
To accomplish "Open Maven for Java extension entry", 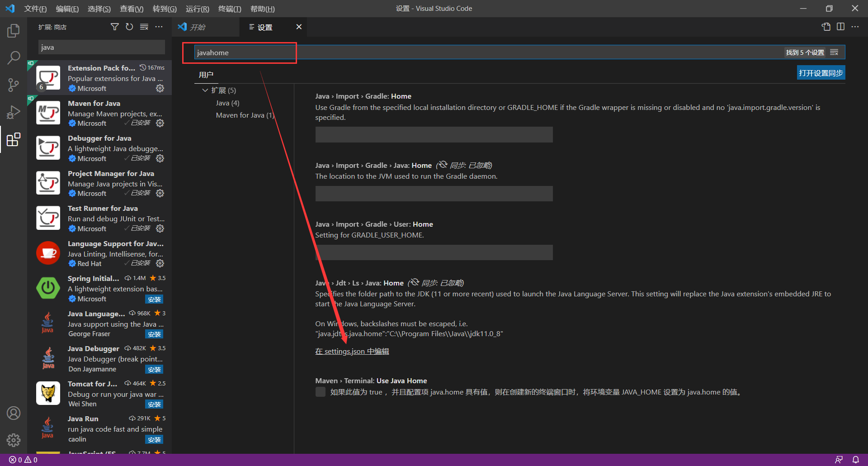I will point(99,113).
